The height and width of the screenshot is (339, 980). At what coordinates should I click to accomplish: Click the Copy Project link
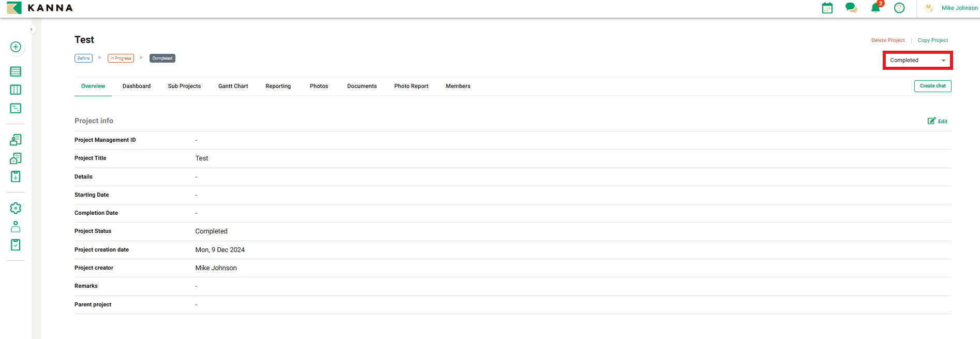933,40
